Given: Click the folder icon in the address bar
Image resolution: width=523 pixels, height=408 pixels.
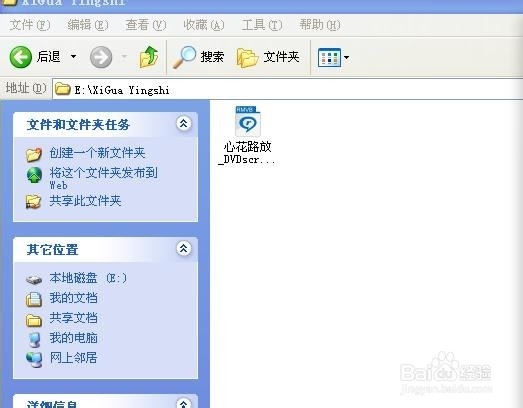Looking at the screenshot, I should pos(62,89).
